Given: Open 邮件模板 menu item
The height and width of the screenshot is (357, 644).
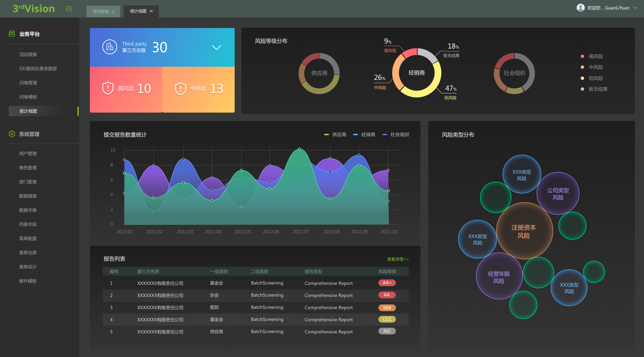Looking at the screenshot, I should point(28,281).
